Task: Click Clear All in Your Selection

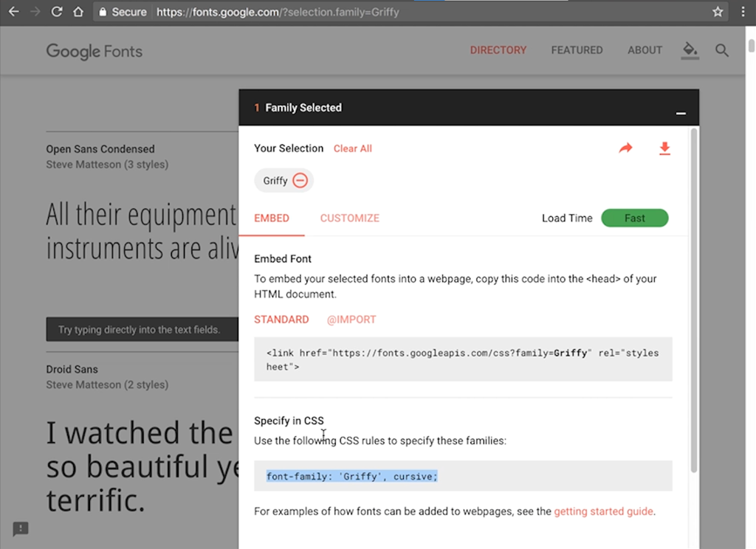Action: 352,148
